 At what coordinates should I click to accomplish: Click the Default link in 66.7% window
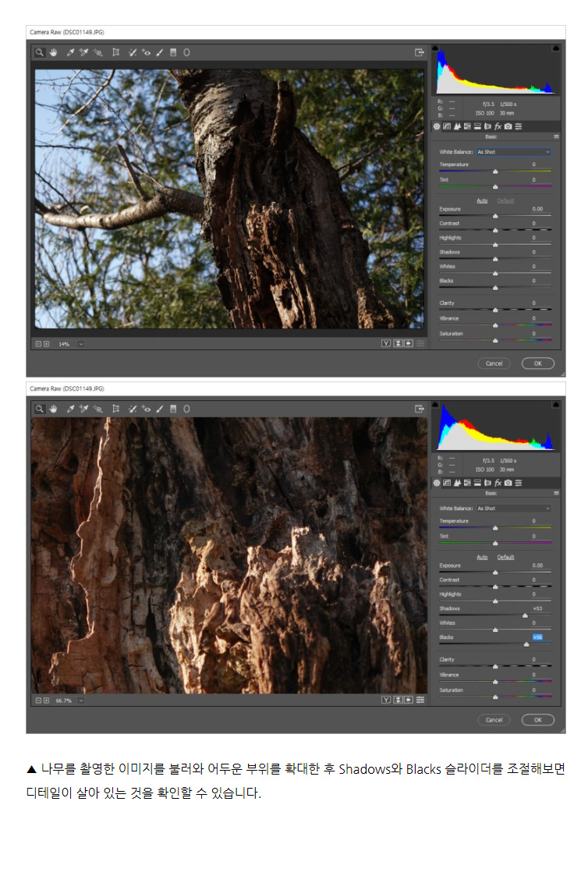click(505, 558)
